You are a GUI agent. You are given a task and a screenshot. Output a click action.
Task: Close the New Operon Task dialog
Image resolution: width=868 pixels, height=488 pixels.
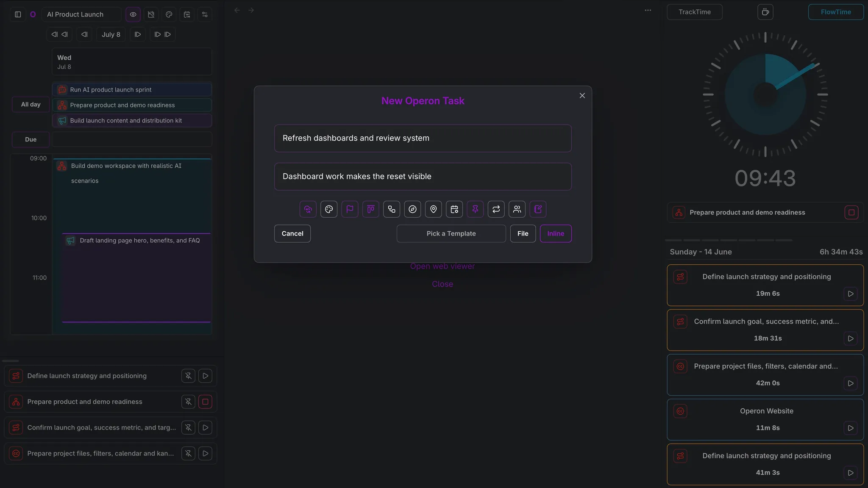pos(582,96)
